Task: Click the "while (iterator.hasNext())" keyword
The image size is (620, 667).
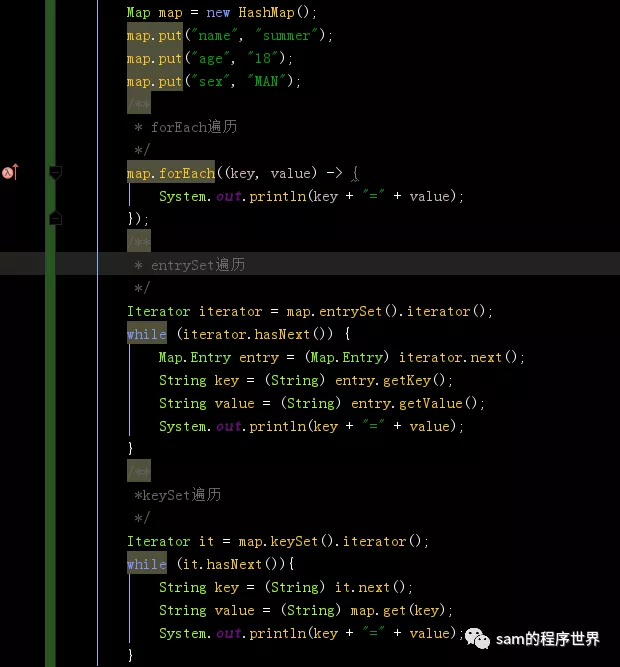Action: pos(147,334)
